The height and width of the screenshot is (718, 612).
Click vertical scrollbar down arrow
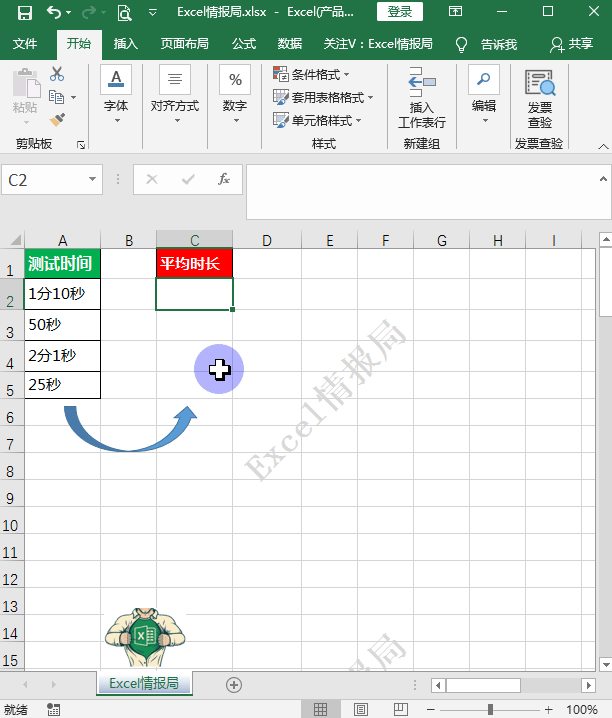coord(605,664)
